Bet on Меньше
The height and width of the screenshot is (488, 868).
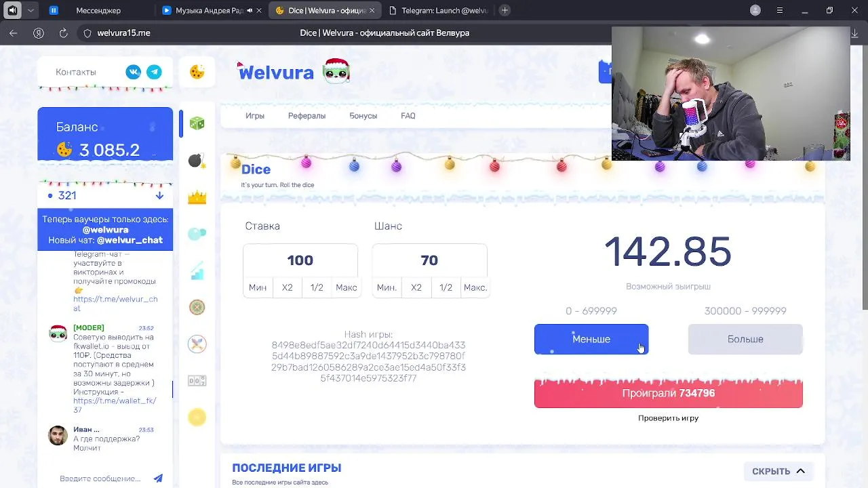(591, 339)
